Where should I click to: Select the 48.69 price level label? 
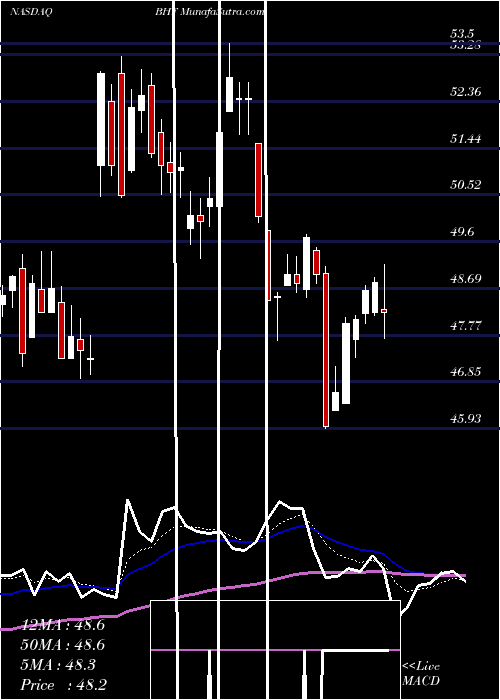[x=466, y=279]
